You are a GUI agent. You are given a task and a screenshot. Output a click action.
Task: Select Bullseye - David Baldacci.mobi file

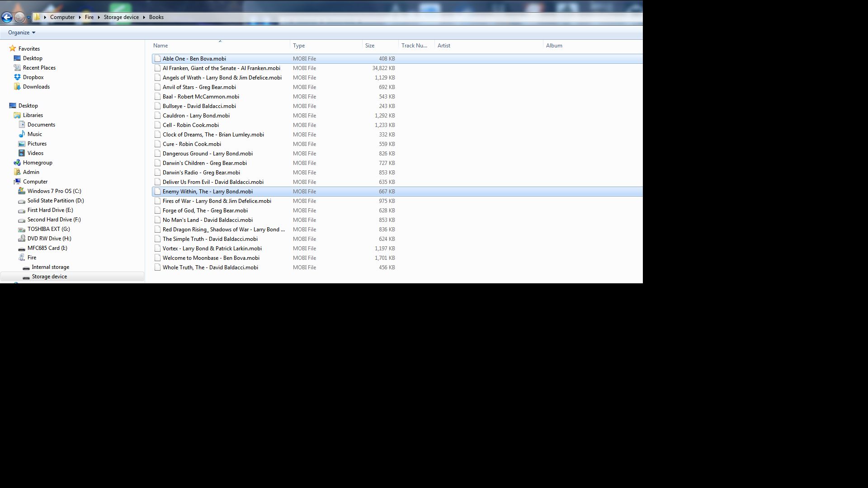[x=199, y=106]
